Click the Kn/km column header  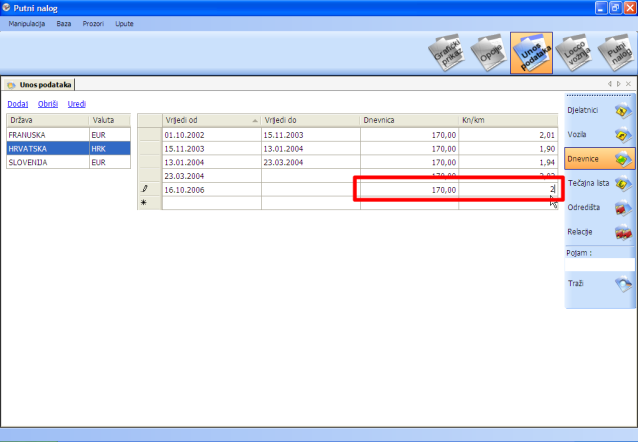(x=508, y=120)
